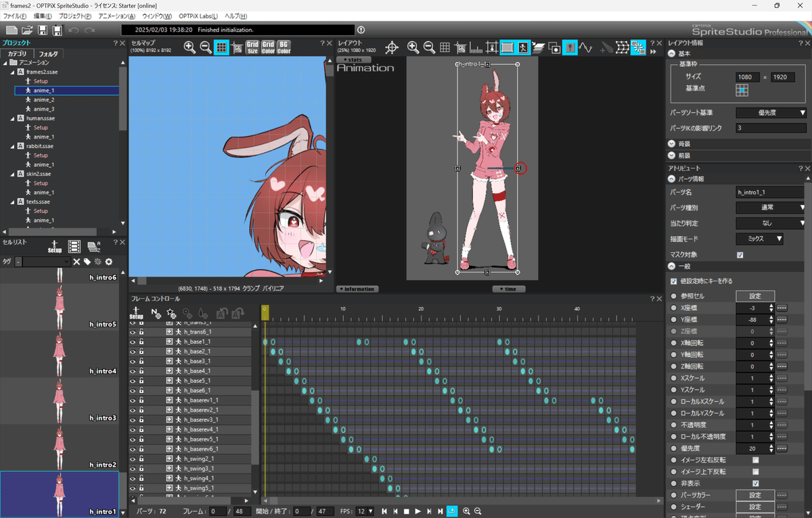Screen dimensions: 812x518
Task: Zoom out on the cell map
Action: click(206, 47)
